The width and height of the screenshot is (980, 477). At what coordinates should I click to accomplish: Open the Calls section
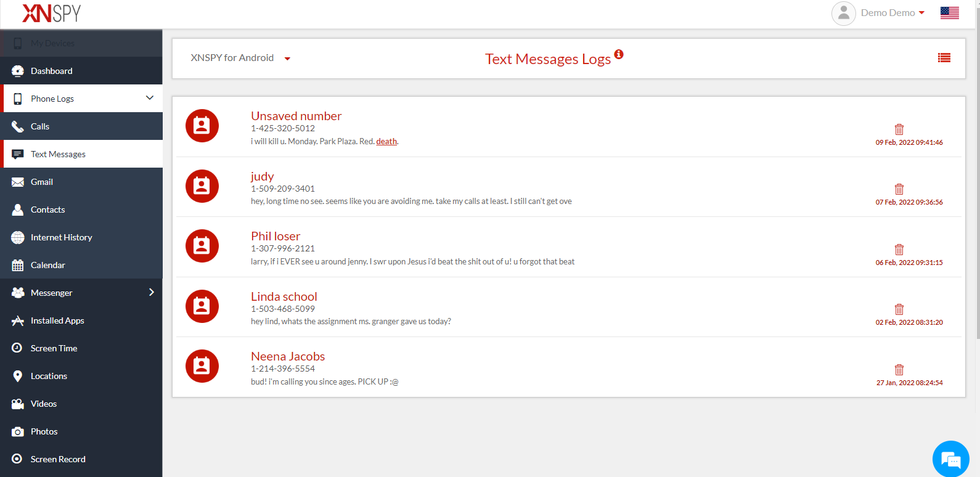pos(81,126)
